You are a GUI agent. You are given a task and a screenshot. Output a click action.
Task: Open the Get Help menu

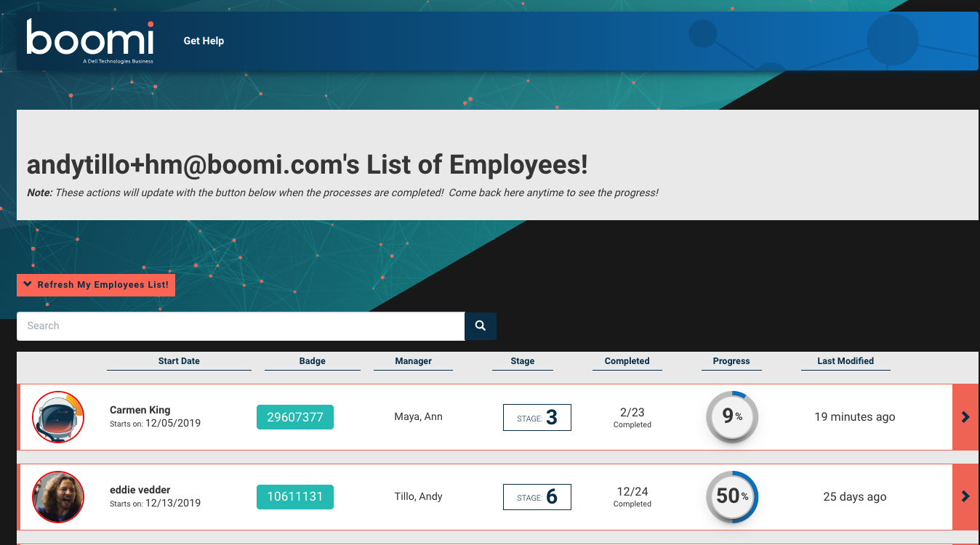pos(203,41)
